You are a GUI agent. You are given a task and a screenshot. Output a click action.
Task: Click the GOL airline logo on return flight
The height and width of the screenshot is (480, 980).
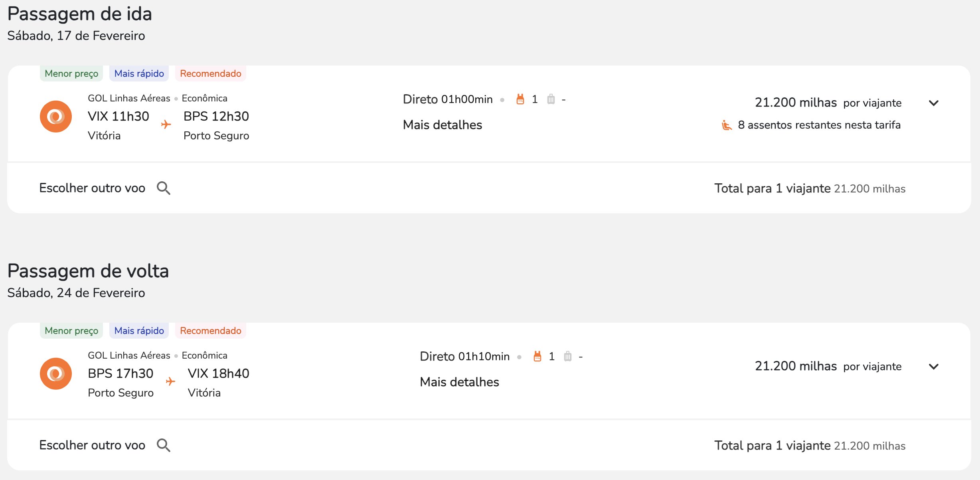point(56,374)
